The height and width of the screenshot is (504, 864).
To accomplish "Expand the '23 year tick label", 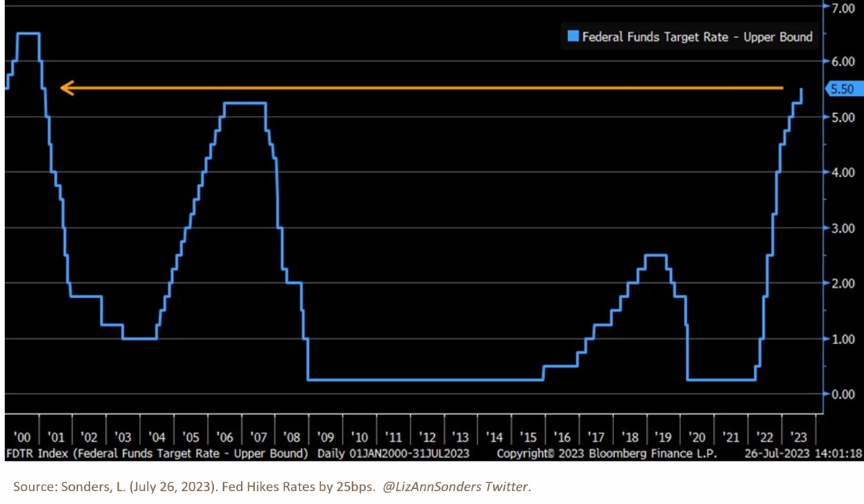I will [x=798, y=436].
